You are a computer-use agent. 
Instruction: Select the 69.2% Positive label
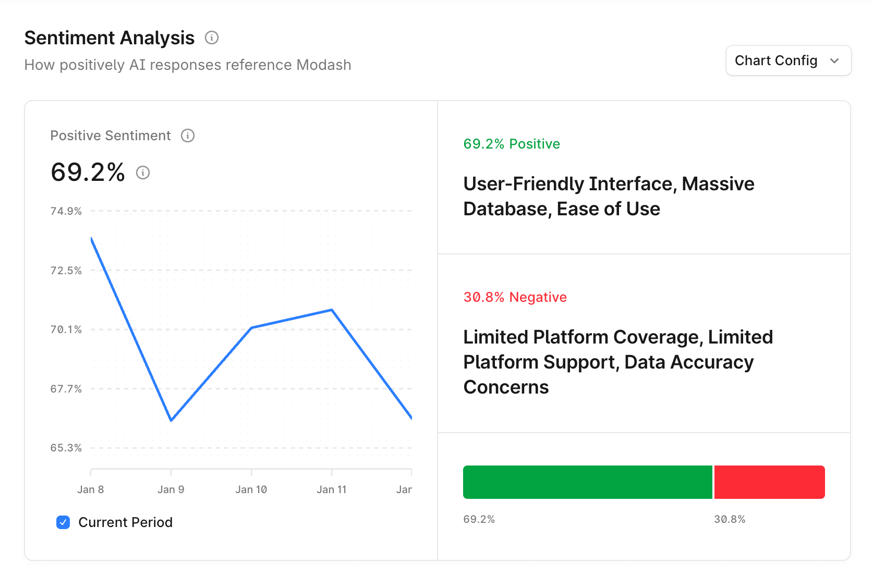click(512, 144)
